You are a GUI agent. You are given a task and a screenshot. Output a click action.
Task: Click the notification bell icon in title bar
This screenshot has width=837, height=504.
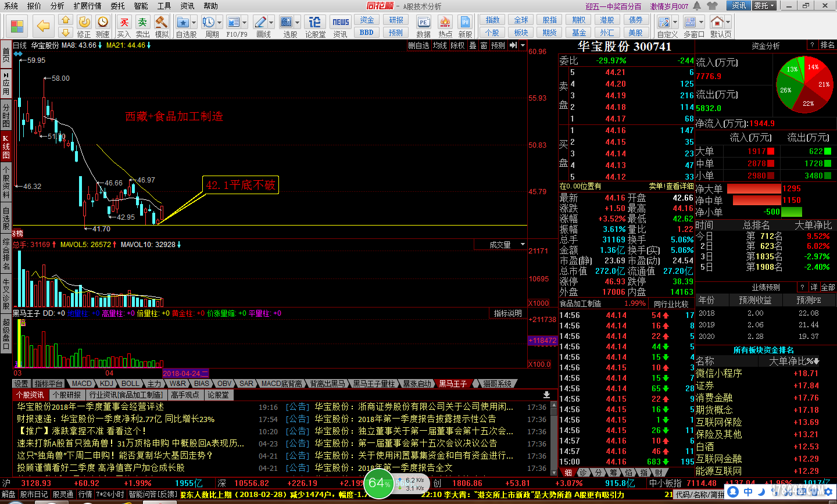pyautogui.click(x=696, y=6)
